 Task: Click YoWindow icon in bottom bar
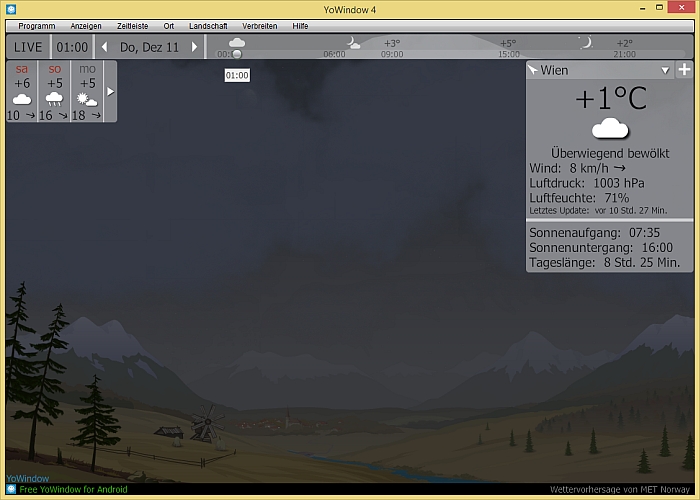click(11, 489)
